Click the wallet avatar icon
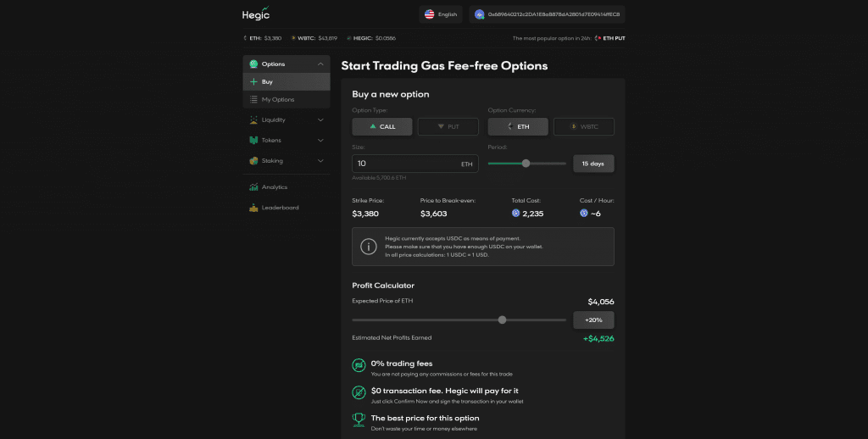 pyautogui.click(x=480, y=14)
